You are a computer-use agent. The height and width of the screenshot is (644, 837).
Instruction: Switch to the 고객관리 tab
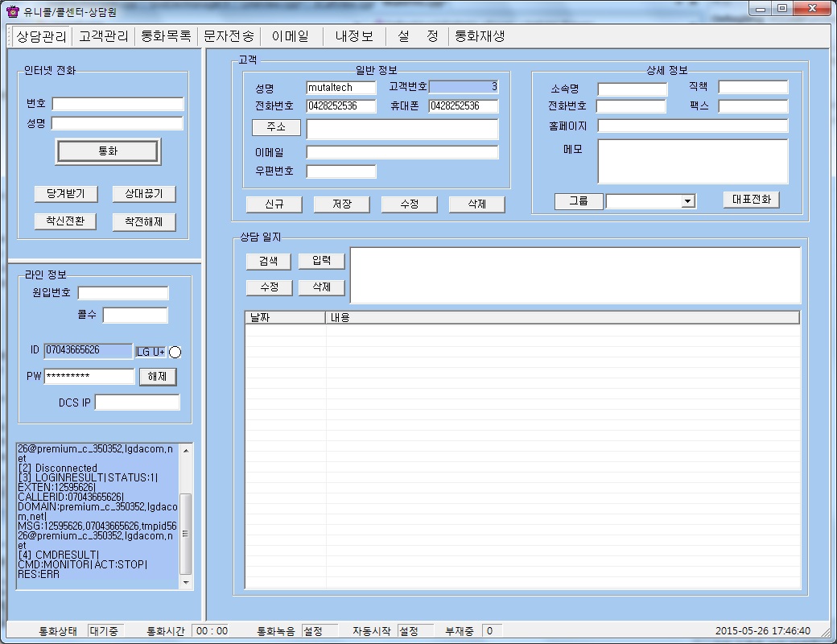[x=103, y=36]
